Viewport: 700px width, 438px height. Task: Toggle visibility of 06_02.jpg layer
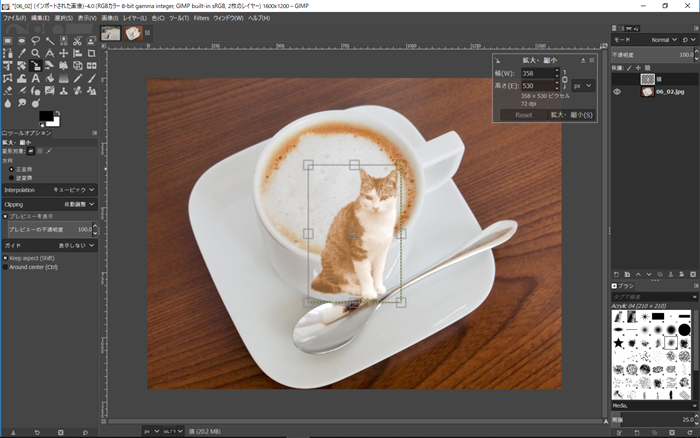[617, 91]
